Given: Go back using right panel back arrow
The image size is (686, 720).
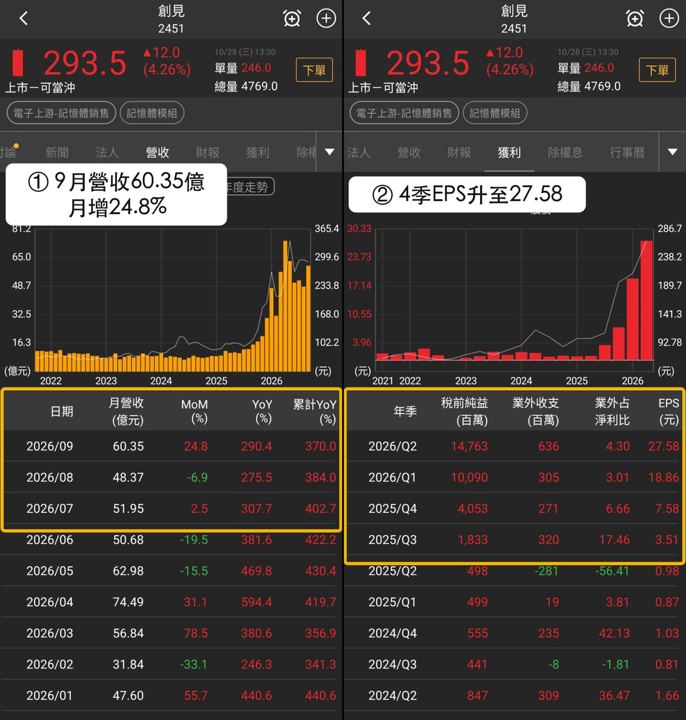Looking at the screenshot, I should [x=366, y=18].
